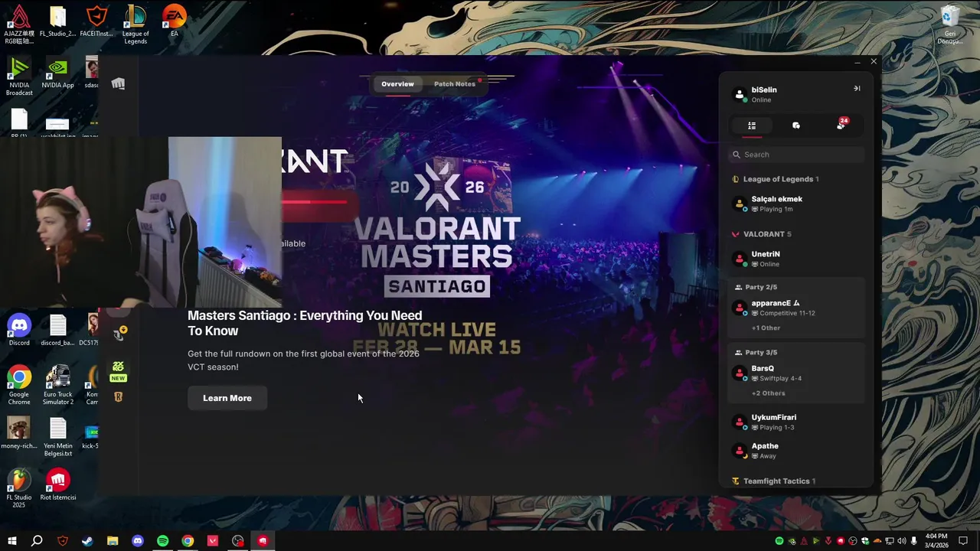This screenshot has height=551, width=980.
Task: Select friend BarsQ
Action: click(x=796, y=373)
